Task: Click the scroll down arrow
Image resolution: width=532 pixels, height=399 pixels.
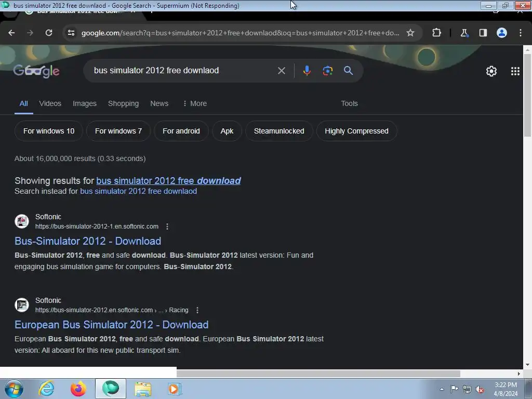Action: [527, 365]
